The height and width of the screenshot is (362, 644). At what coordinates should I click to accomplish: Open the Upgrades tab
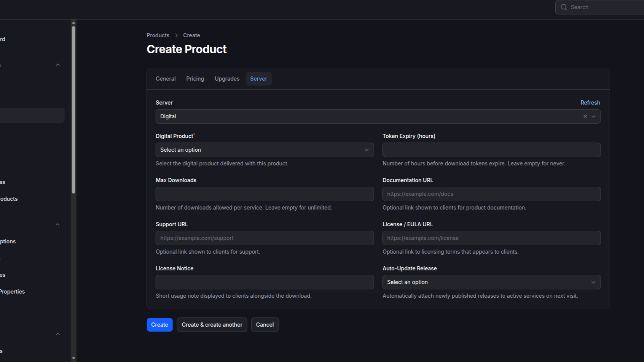tap(227, 79)
